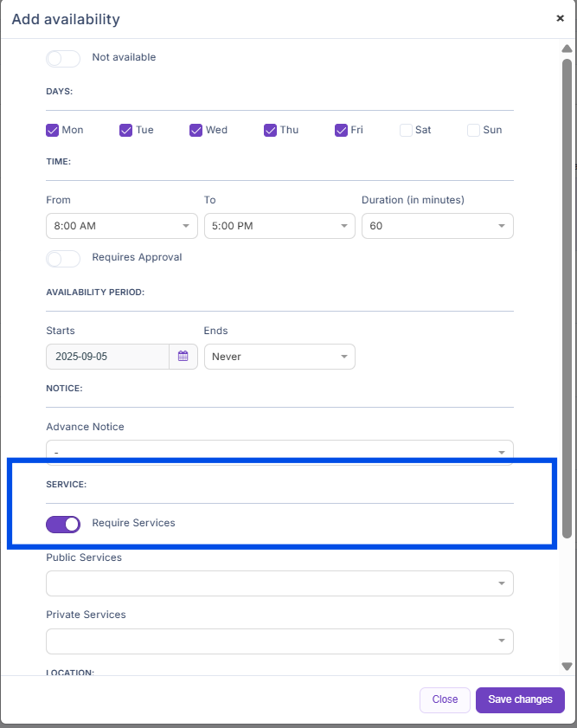Click the Starts date input field

(107, 357)
